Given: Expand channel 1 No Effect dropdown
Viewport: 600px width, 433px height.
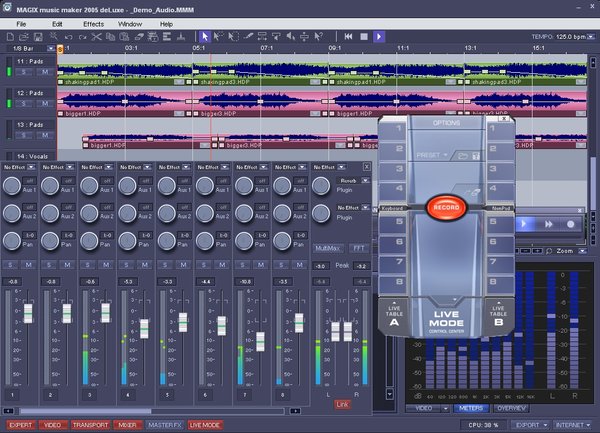Looking at the screenshot, I should pyautogui.click(x=31, y=167).
